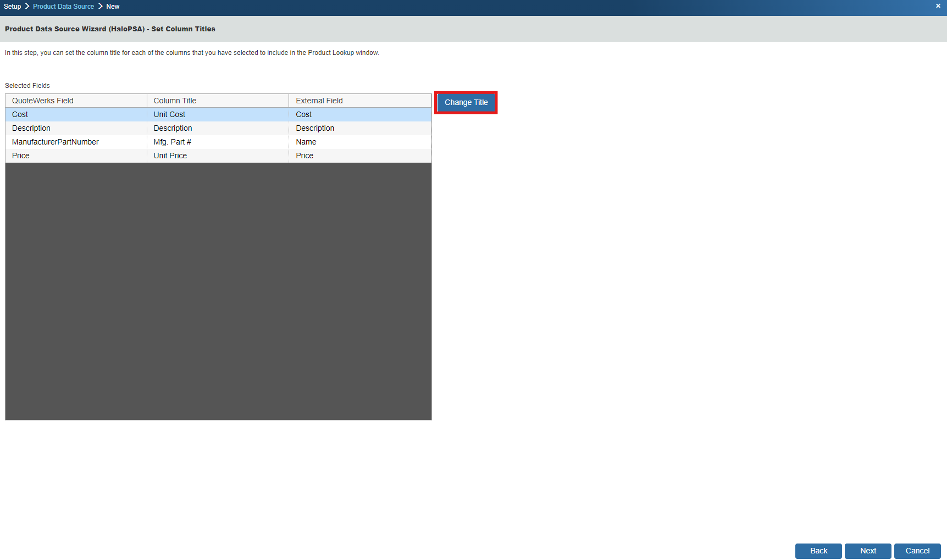Click the empty gray grid area
Viewport: 947px width, 560px height.
(x=218, y=291)
